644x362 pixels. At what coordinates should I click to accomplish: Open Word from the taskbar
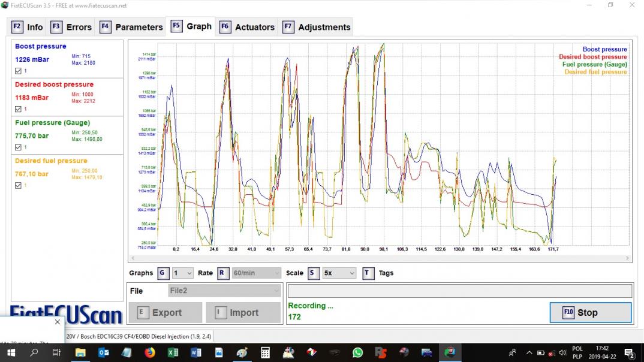196,352
